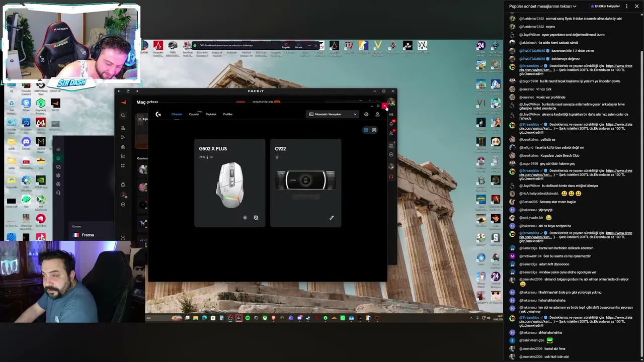Open G HUB settings gear

coord(366,114)
